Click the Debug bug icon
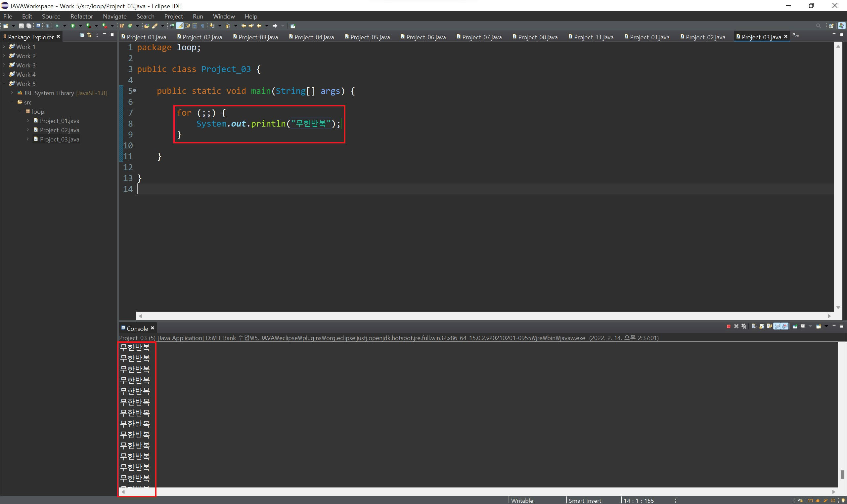847x504 pixels. [x=57, y=26]
